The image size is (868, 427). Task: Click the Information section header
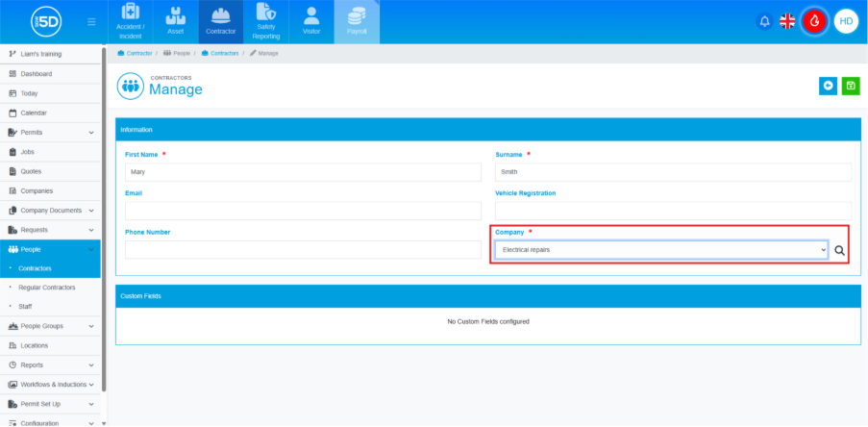point(488,130)
